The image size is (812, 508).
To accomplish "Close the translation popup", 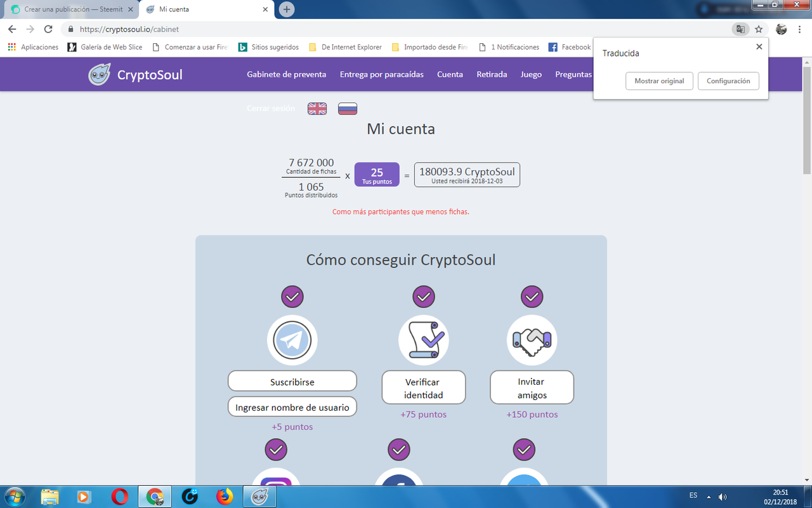I will coord(759,46).
